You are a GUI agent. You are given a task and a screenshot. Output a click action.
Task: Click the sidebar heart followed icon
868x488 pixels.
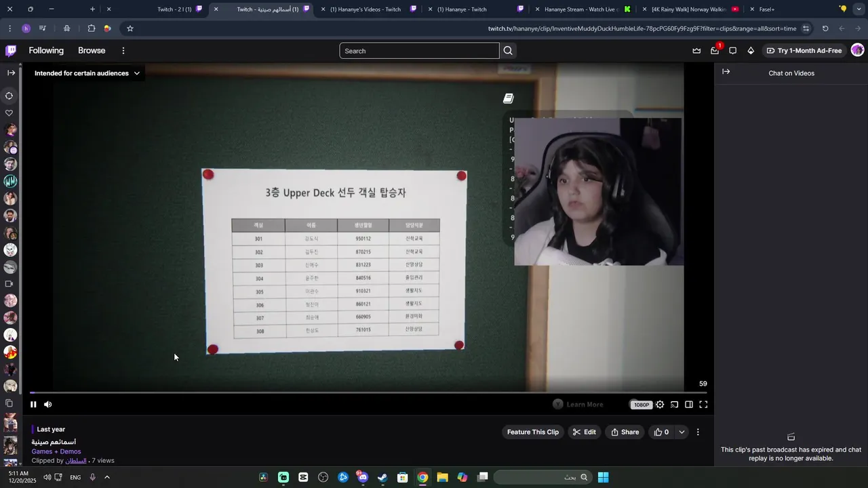[x=9, y=113]
